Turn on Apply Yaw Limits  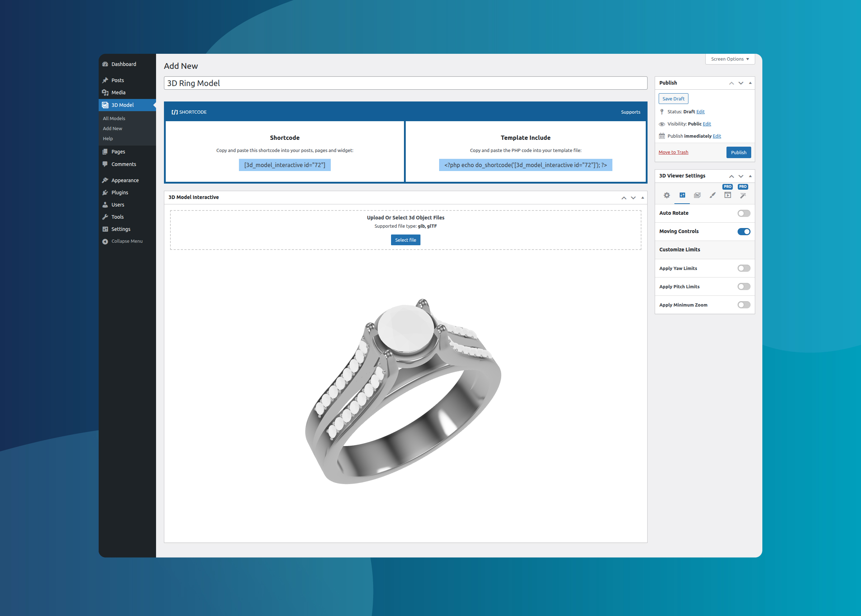(743, 268)
